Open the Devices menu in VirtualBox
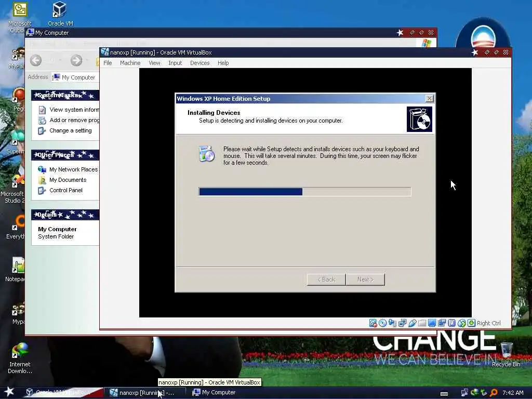The image size is (532, 399). click(200, 63)
